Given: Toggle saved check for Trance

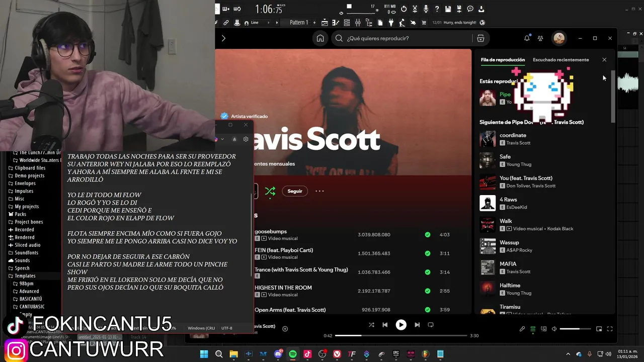Looking at the screenshot, I should pyautogui.click(x=428, y=272).
